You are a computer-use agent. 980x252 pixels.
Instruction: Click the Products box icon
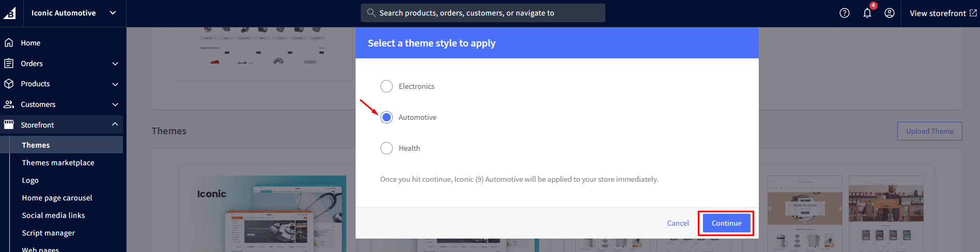[x=9, y=84]
